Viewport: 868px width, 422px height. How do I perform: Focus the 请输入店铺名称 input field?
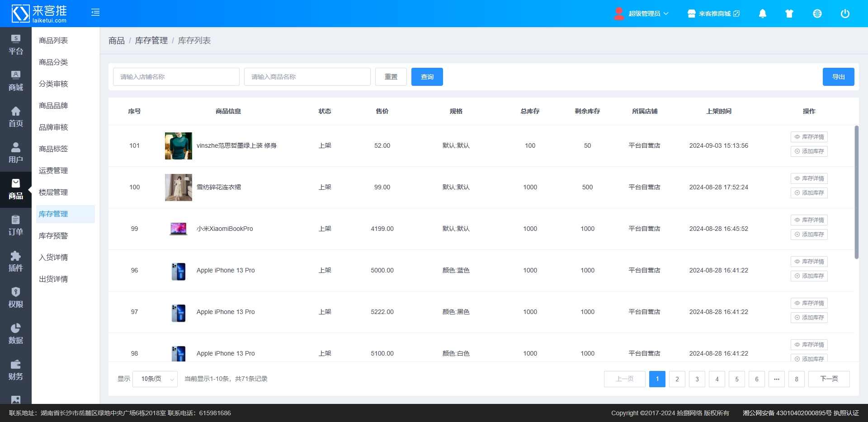point(176,77)
